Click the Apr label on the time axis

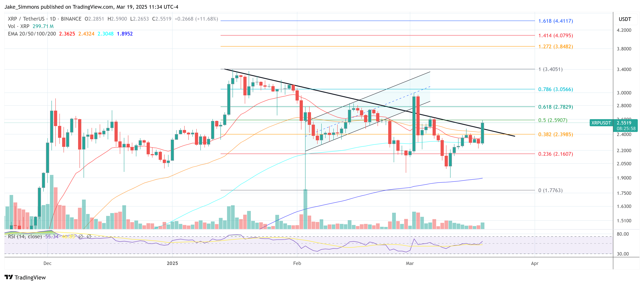[x=534, y=263]
